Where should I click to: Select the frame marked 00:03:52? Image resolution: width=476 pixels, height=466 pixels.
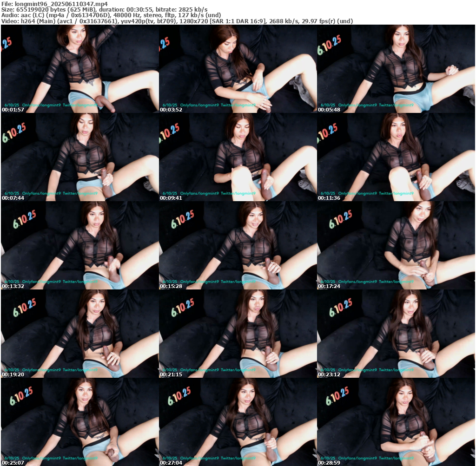pos(238,69)
